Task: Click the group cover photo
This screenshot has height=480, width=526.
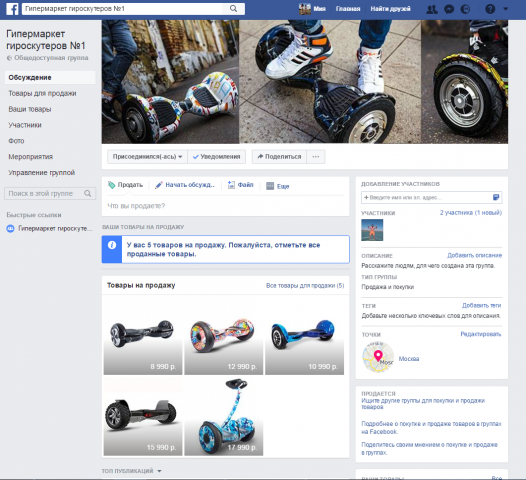Action: pyautogui.click(x=305, y=82)
